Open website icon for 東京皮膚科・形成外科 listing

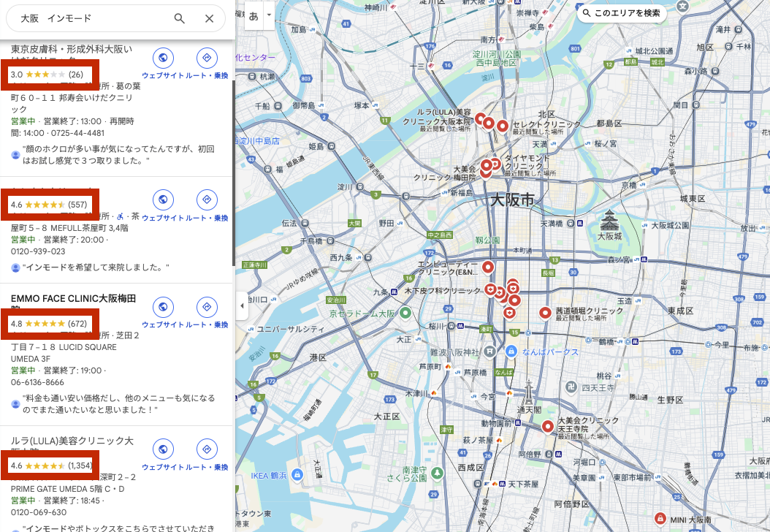tap(162, 58)
